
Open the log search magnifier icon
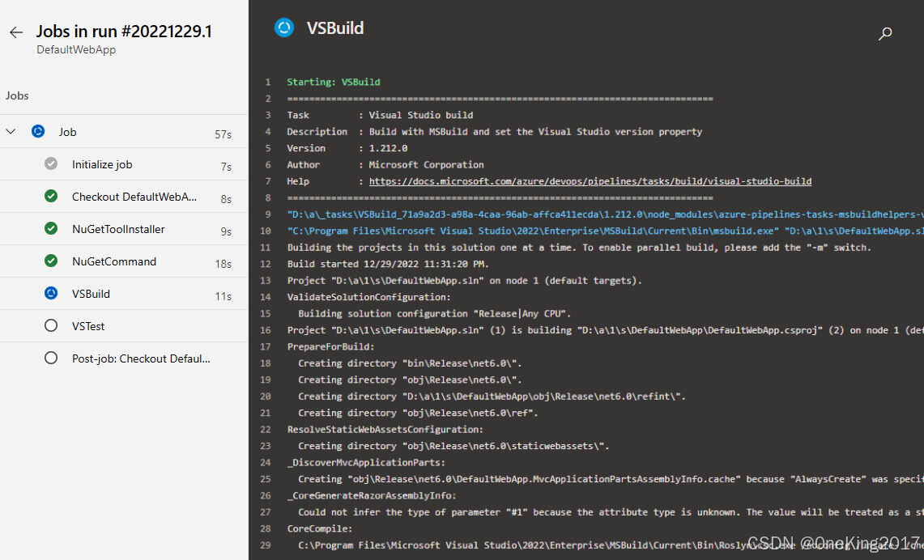pyautogui.click(x=884, y=33)
